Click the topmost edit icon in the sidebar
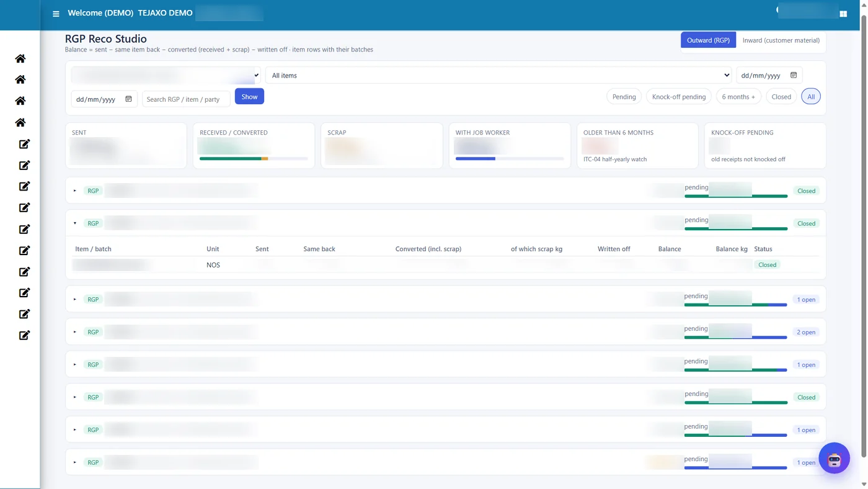The width and height of the screenshot is (868, 489). 24,144
